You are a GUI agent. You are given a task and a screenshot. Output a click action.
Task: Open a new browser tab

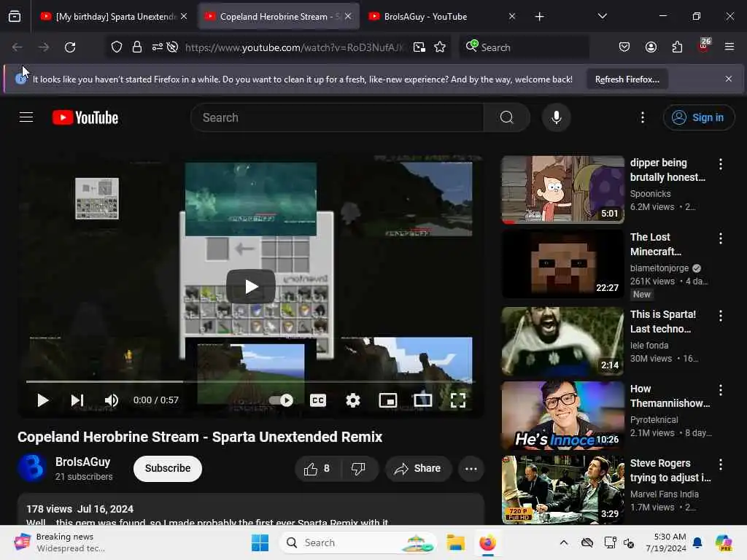[x=539, y=17]
